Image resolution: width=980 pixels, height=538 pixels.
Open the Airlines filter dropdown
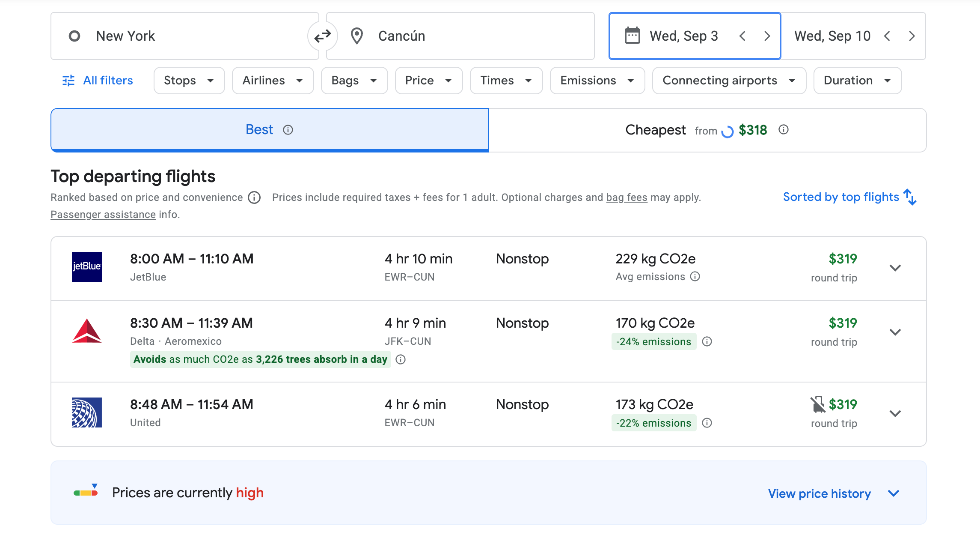click(272, 81)
